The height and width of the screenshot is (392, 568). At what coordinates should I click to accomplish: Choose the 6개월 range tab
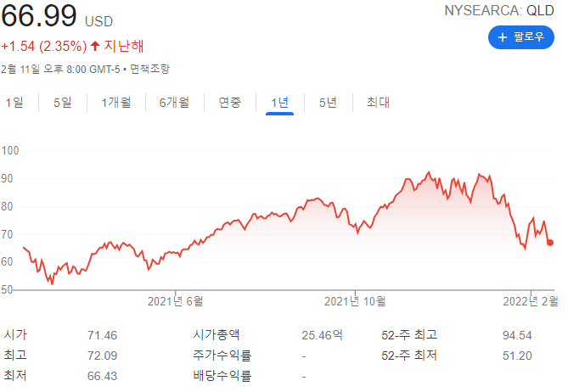[x=175, y=103]
